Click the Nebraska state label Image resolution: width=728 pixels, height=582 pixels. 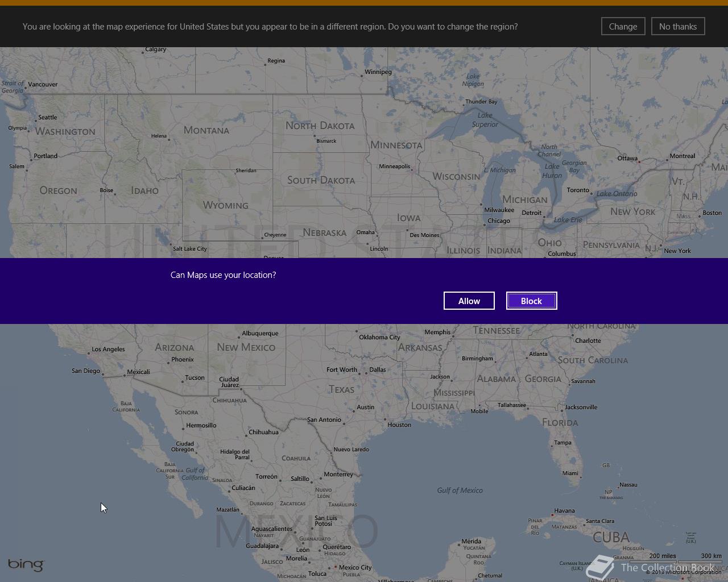pos(325,232)
